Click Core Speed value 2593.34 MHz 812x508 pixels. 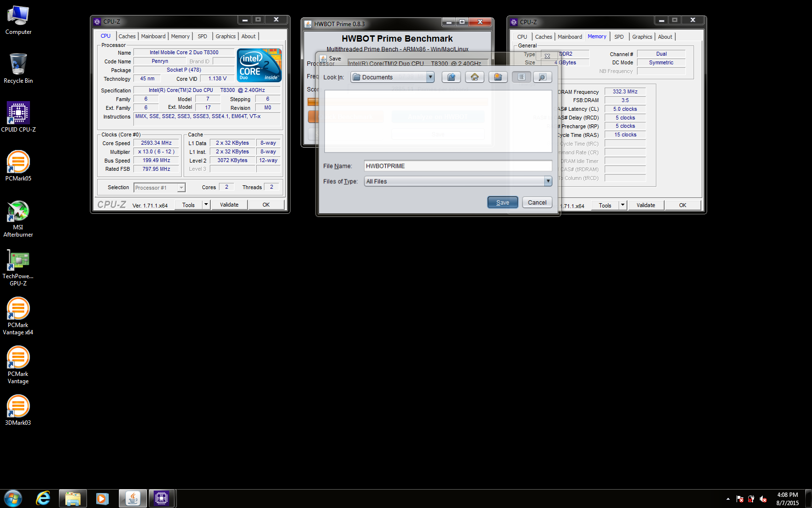pos(156,143)
